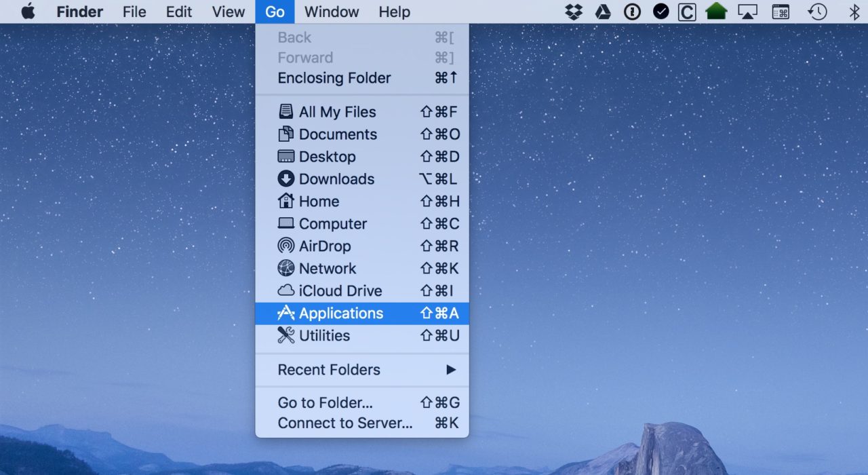Click the Desktop icon in Go menu
Screen dimensions: 868x475
click(286, 157)
